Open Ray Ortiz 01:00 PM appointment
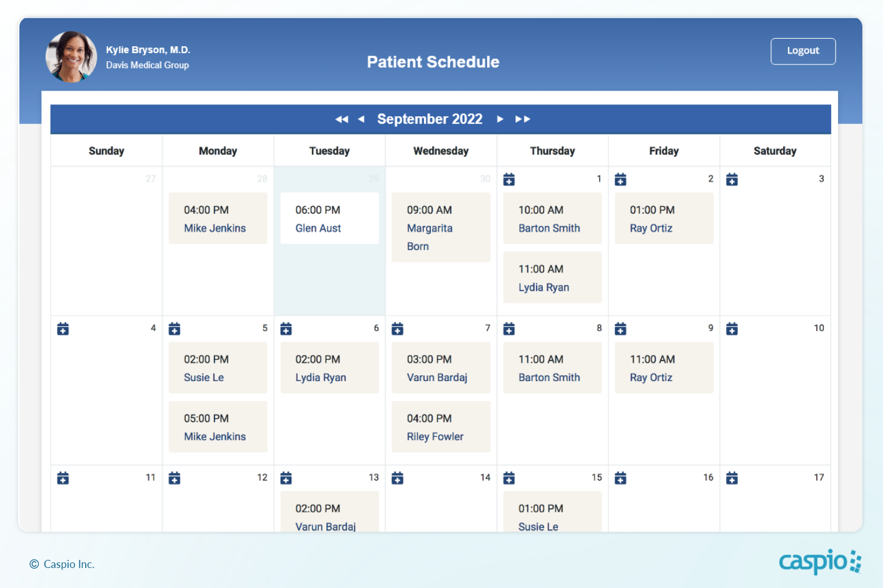The width and height of the screenshot is (883, 588). [664, 219]
